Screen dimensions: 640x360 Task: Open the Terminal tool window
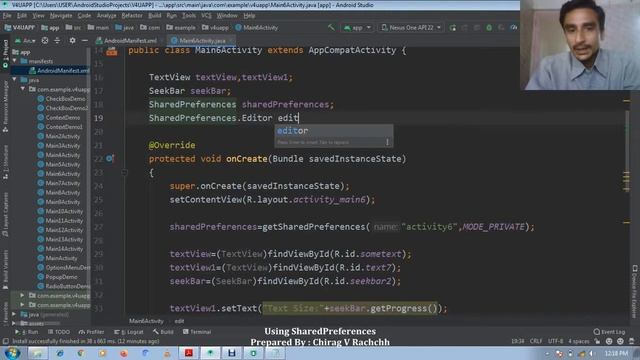[x=197, y=332]
